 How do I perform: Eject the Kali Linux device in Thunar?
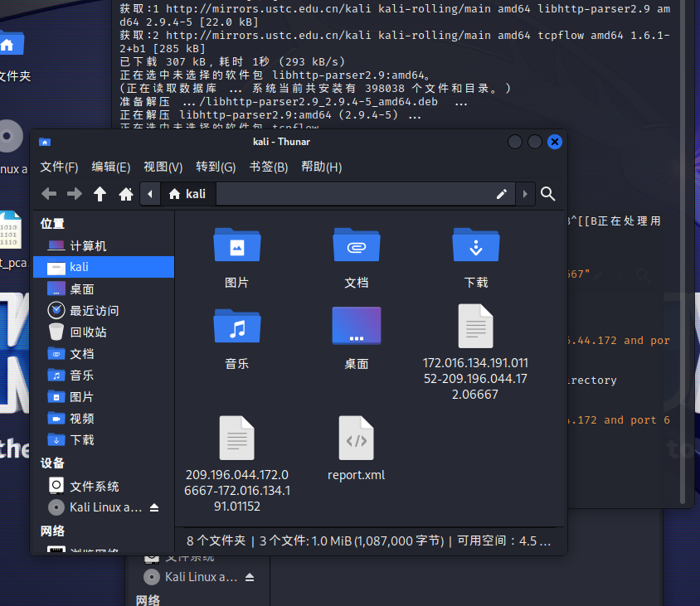tap(154, 507)
